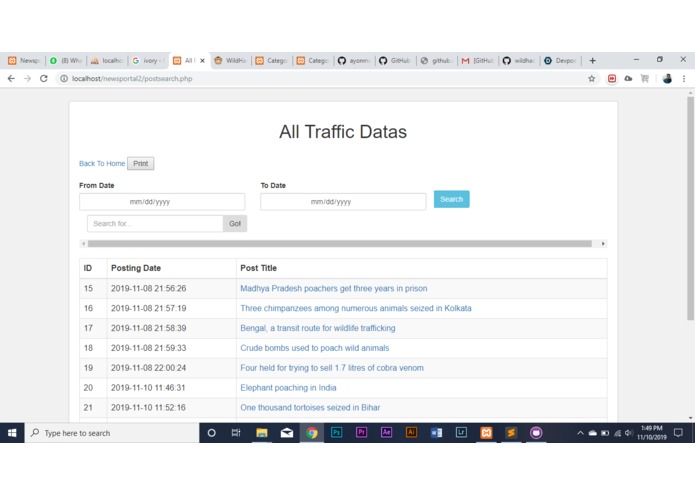Click the blue Search button
Viewport: 695px width, 494px height.
(451, 199)
